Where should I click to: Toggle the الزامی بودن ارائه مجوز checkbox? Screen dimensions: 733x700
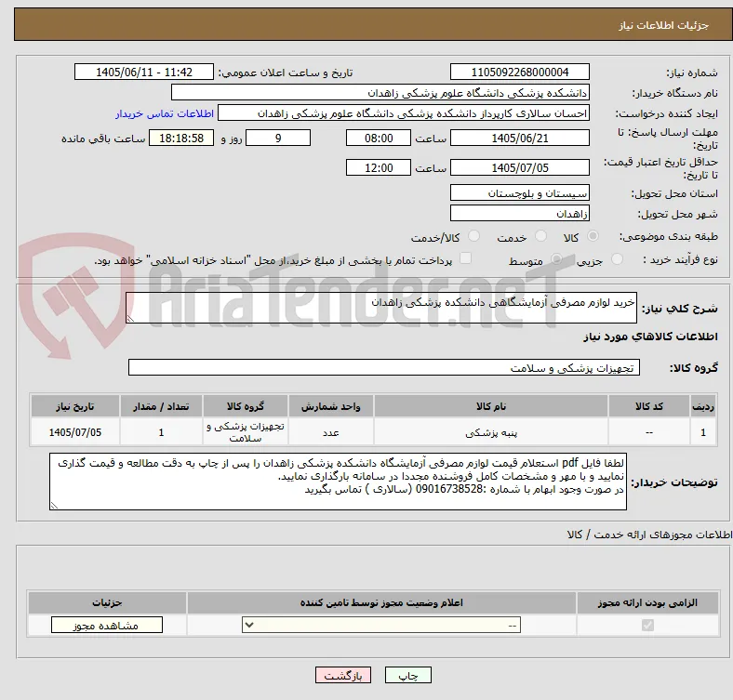647,625
